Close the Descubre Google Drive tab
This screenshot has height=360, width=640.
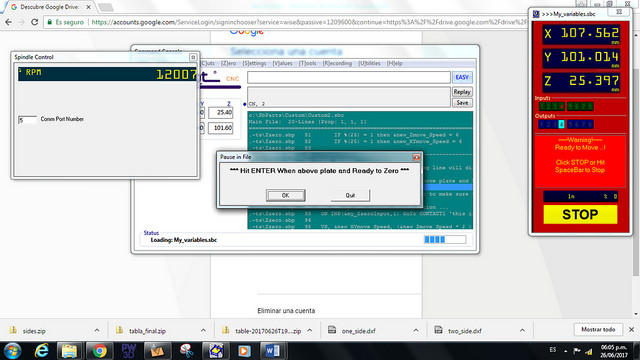[88, 7]
